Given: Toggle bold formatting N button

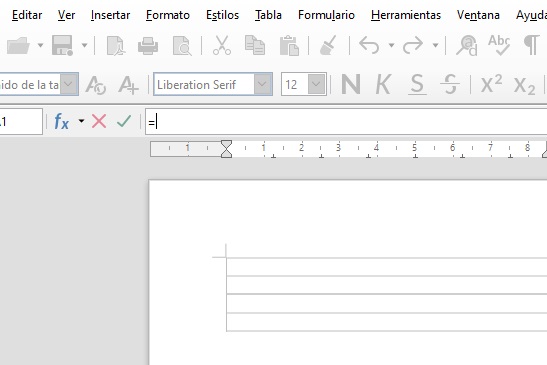Looking at the screenshot, I should [351, 84].
